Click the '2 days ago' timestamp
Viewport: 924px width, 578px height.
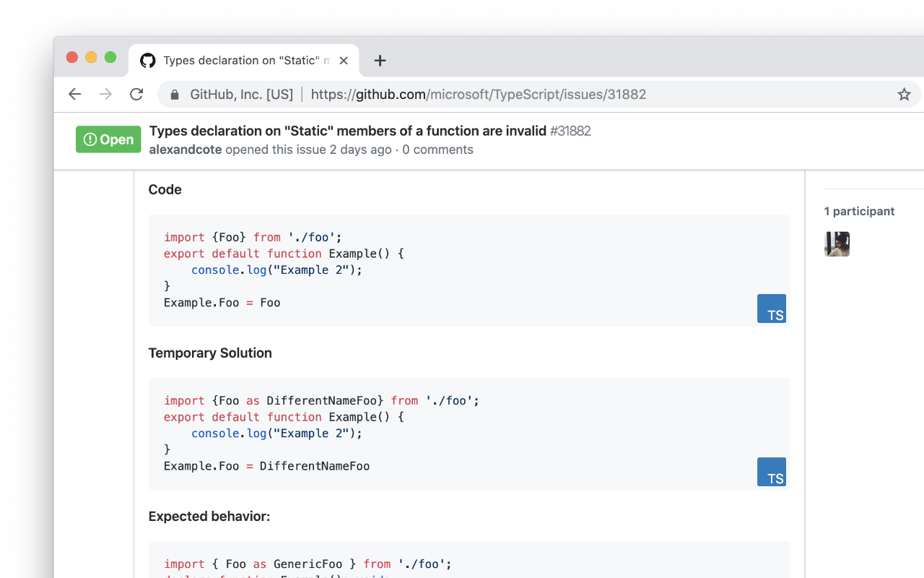click(x=360, y=150)
